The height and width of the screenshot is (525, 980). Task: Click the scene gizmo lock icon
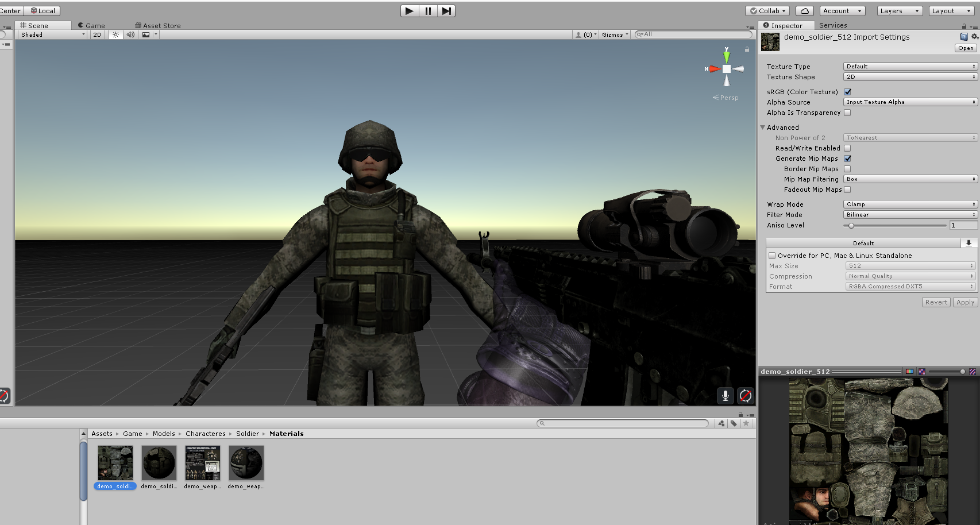[x=747, y=49]
